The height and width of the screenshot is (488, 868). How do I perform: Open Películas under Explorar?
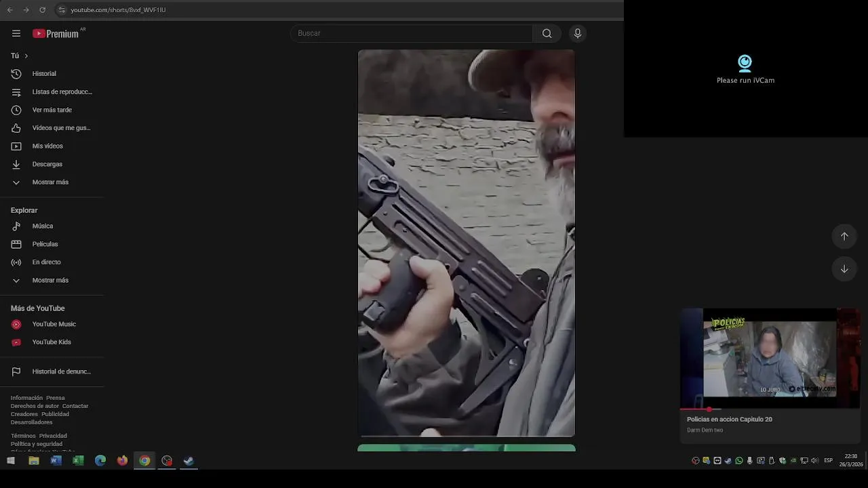[52, 244]
